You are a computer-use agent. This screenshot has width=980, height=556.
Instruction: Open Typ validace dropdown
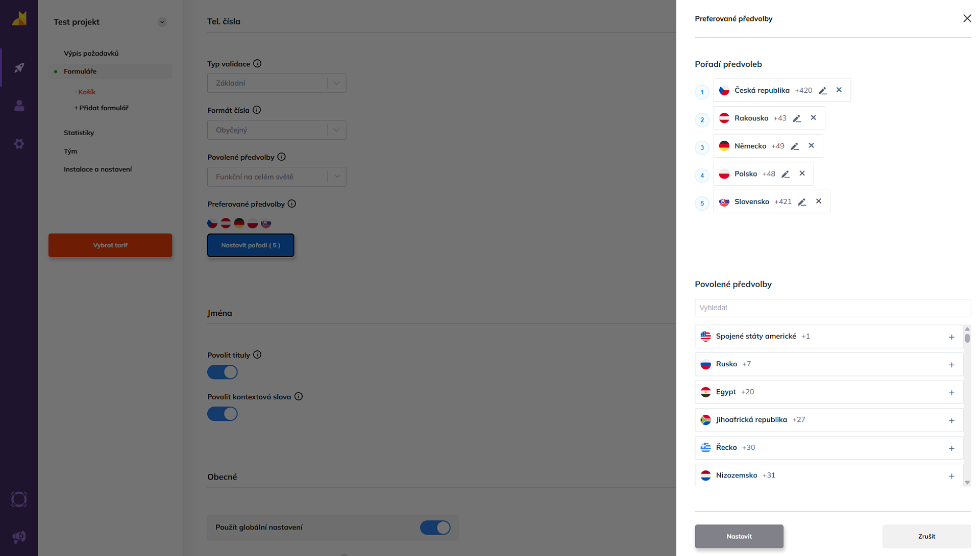277,83
